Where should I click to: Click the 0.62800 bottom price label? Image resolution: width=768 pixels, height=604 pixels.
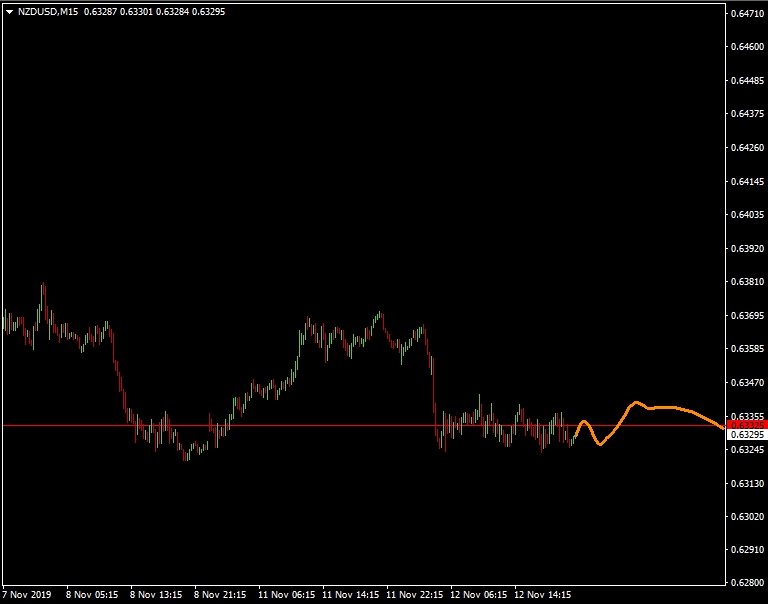[x=746, y=583]
